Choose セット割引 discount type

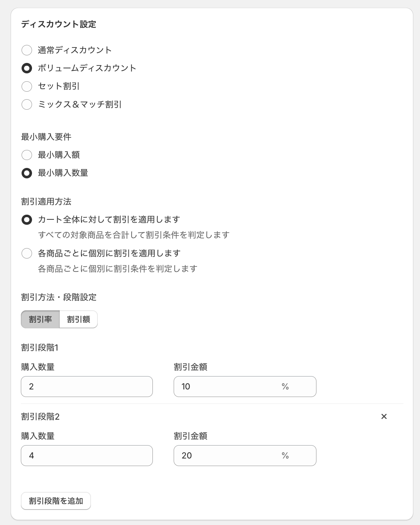click(27, 86)
